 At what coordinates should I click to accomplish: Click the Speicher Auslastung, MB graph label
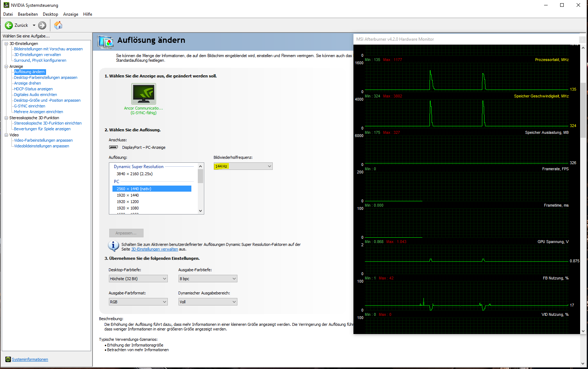pos(547,132)
